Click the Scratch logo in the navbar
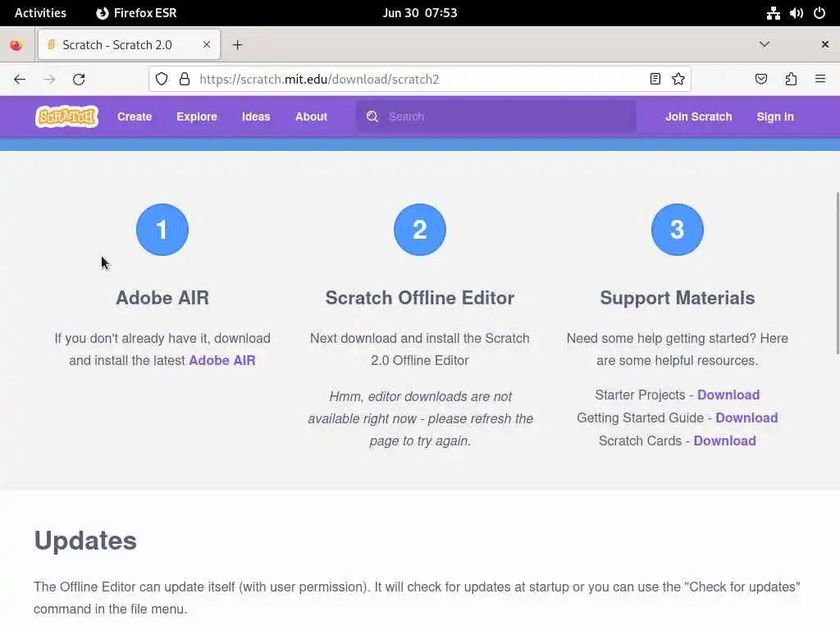The height and width of the screenshot is (630, 840). [66, 116]
